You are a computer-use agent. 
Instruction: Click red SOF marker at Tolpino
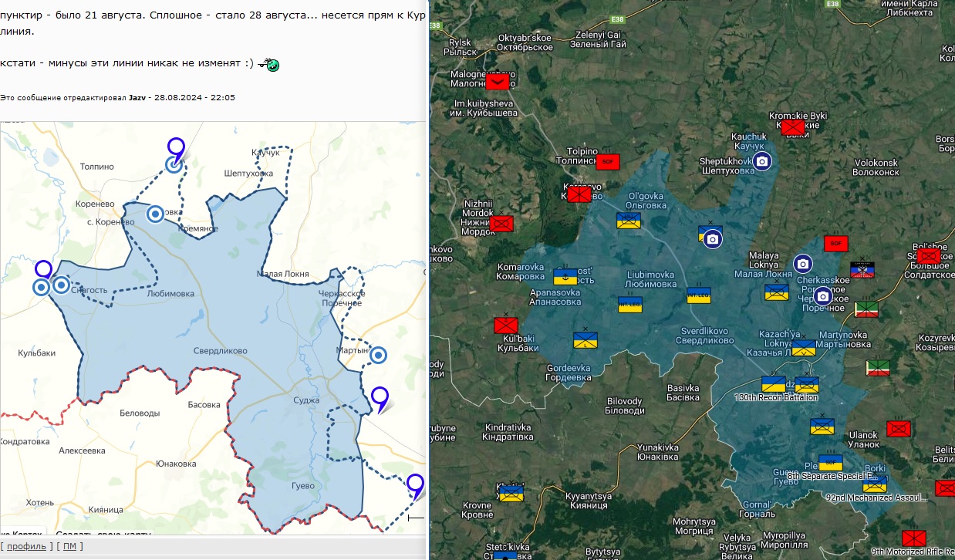point(608,162)
